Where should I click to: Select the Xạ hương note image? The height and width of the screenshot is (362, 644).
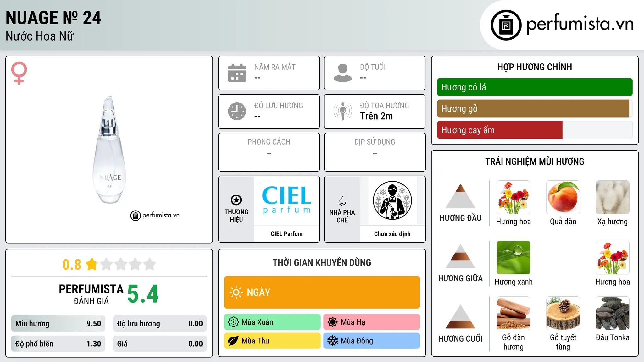pyautogui.click(x=613, y=197)
